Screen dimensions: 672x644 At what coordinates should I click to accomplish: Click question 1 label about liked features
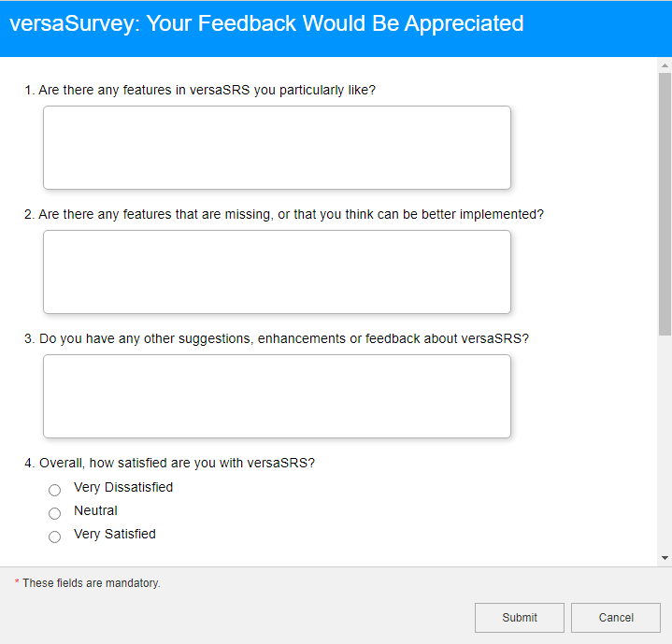point(200,90)
